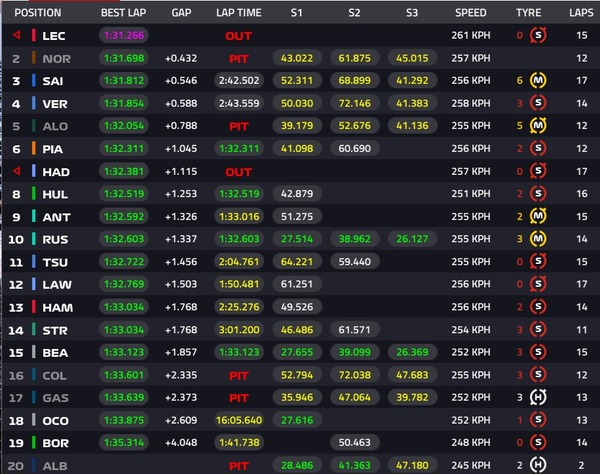The height and width of the screenshot is (474, 600).
Task: Click the red arrow beside HAD
Action: point(16,171)
